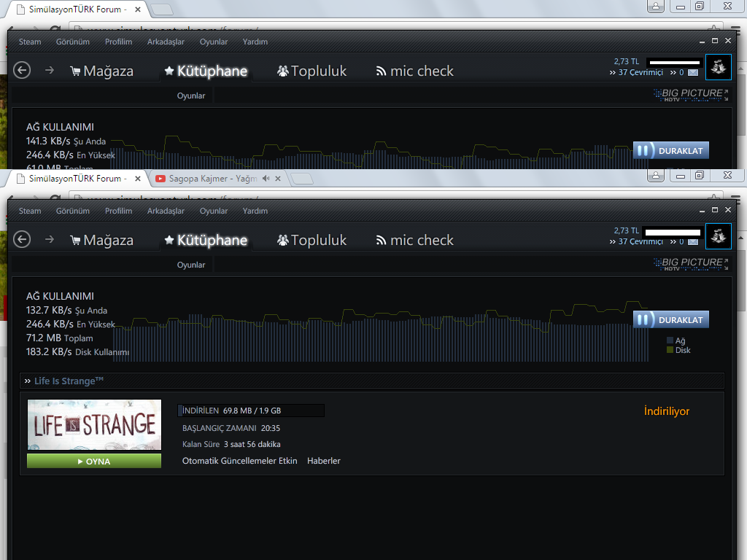Viewport: 747px width, 560px height.
Task: Go forward using the arrow in the 132.7 KB/s Steam window
Action: tap(50, 239)
